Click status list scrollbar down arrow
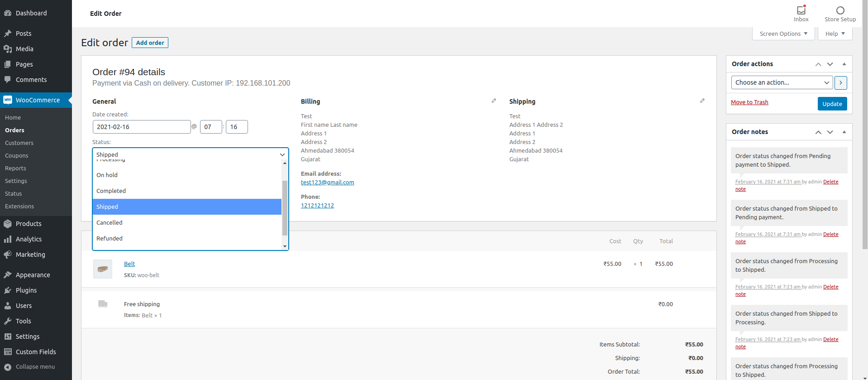The image size is (868, 380). [285, 246]
